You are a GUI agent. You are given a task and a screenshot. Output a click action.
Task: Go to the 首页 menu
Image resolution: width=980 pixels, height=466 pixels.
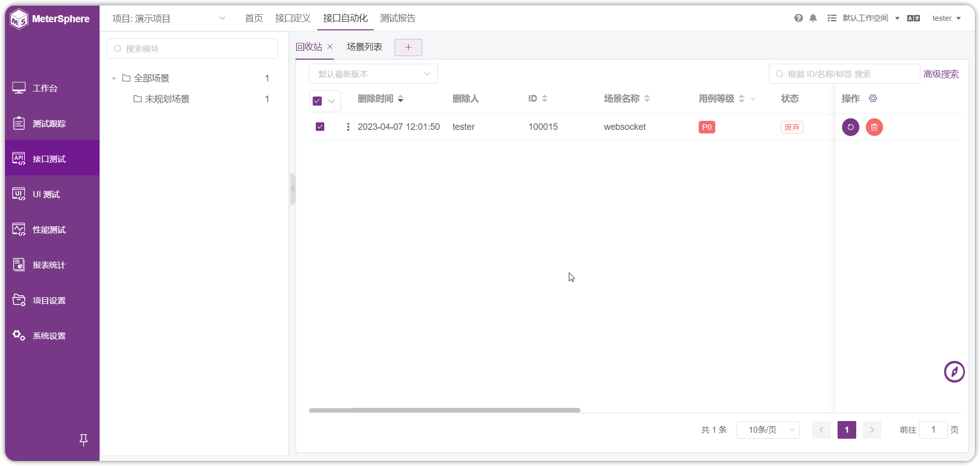tap(254, 18)
